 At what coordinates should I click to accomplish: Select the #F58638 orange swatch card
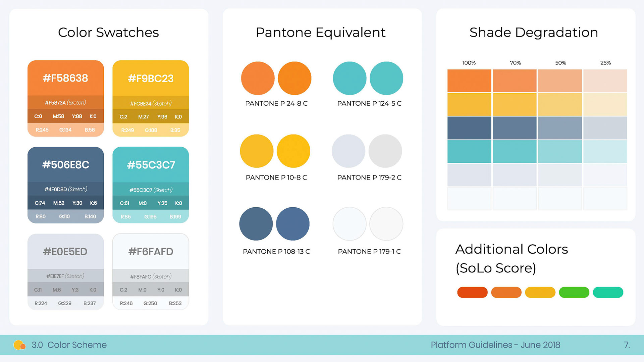(x=66, y=98)
